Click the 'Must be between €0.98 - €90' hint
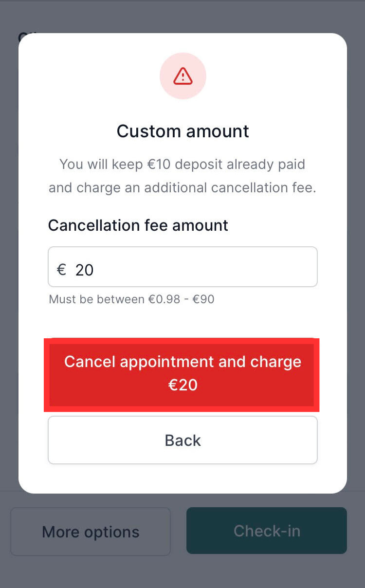The width and height of the screenshot is (365, 588). pyautogui.click(x=131, y=299)
